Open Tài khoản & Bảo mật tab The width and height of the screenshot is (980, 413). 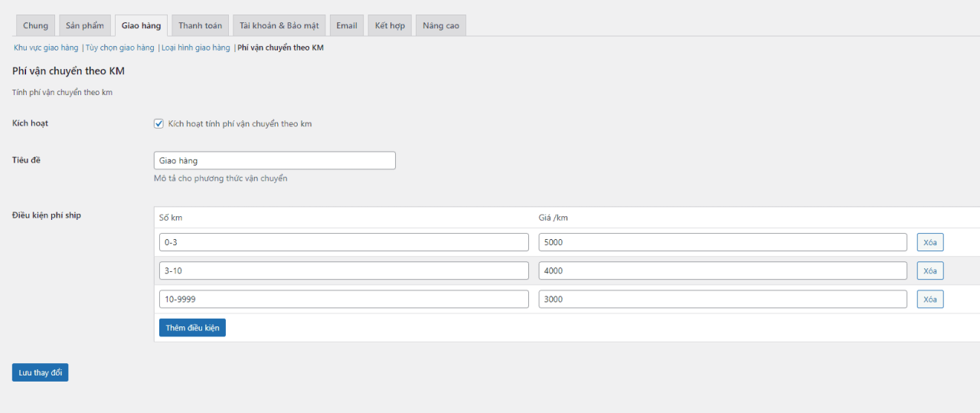(x=282, y=25)
